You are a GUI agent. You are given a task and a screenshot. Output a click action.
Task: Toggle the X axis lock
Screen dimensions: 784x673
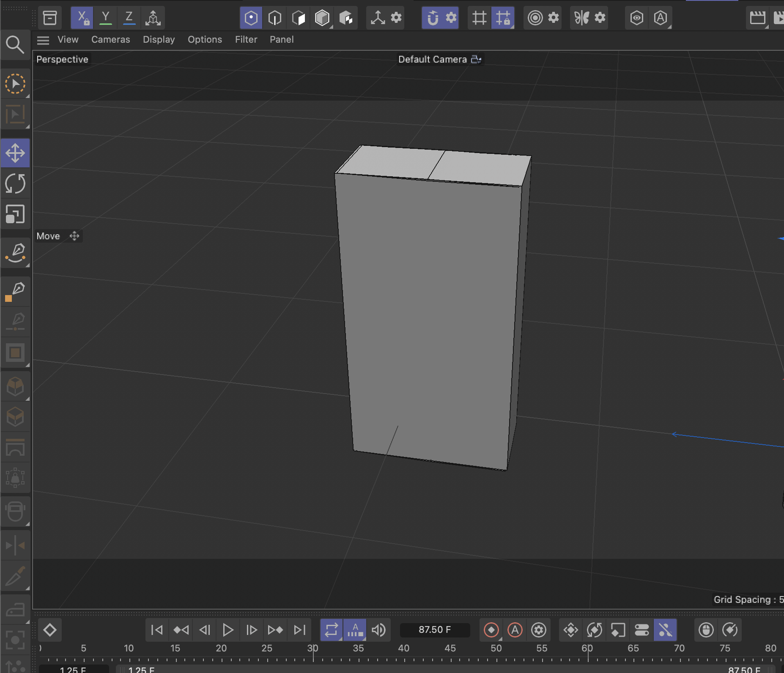(82, 18)
